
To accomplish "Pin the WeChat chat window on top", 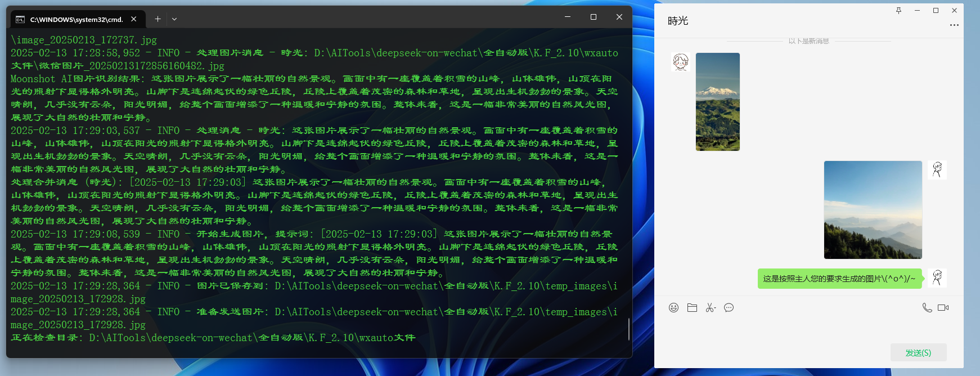I will click(898, 10).
